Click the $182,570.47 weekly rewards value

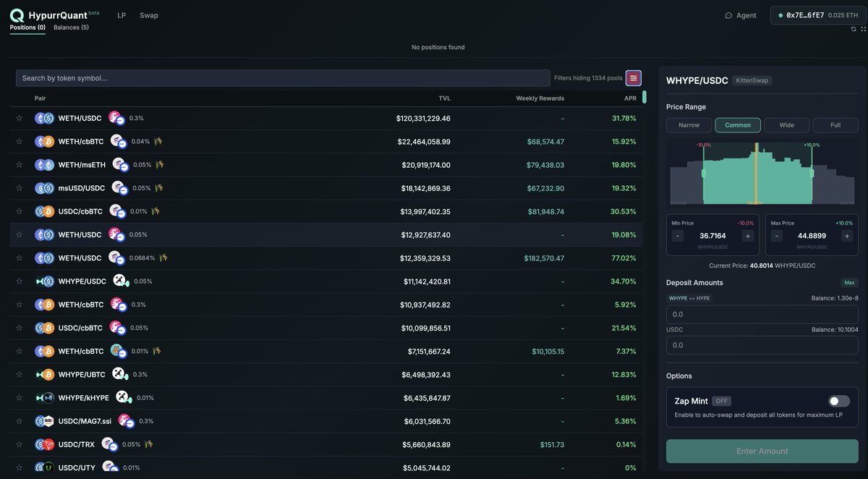click(x=544, y=258)
